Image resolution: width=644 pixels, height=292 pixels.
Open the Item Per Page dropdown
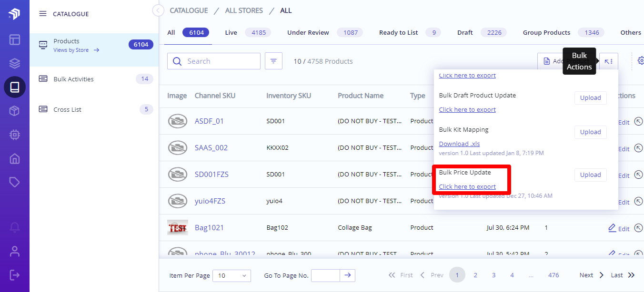pyautogui.click(x=231, y=275)
